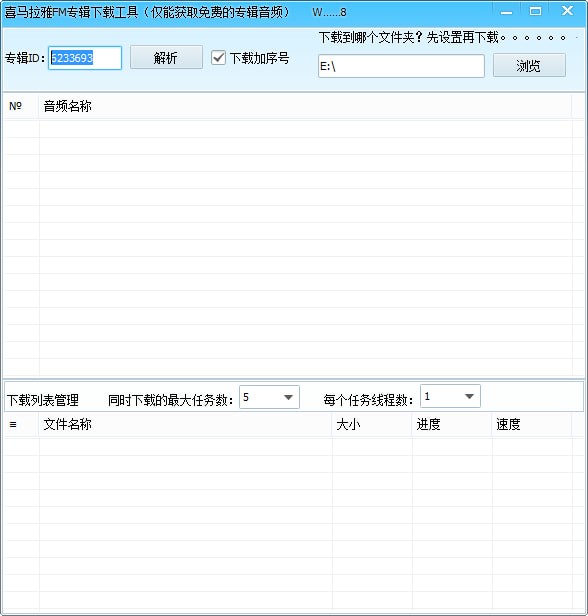Viewport: 588px width, 616px height.
Task: Click the 大小 column header
Action: pyautogui.click(x=372, y=424)
